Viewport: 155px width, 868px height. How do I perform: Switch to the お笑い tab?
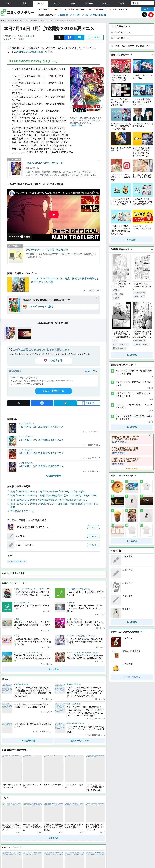(57, 3)
